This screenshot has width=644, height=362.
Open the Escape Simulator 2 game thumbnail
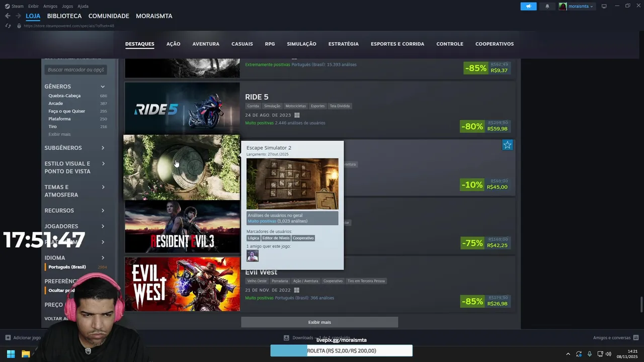[x=182, y=167]
